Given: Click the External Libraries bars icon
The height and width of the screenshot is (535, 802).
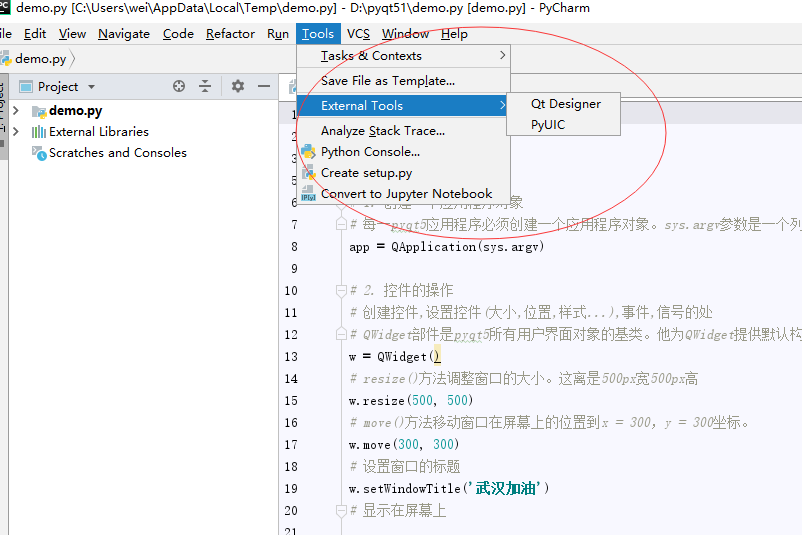Looking at the screenshot, I should pos(38,132).
